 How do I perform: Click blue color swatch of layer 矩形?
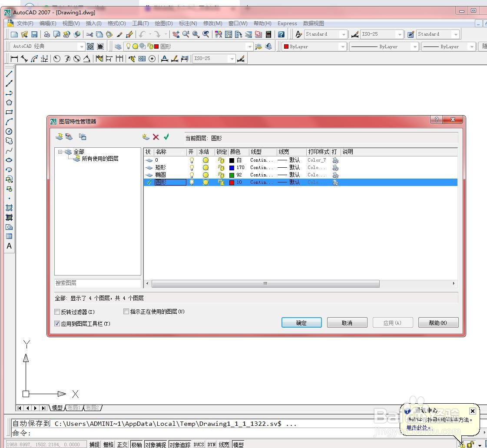(x=232, y=168)
